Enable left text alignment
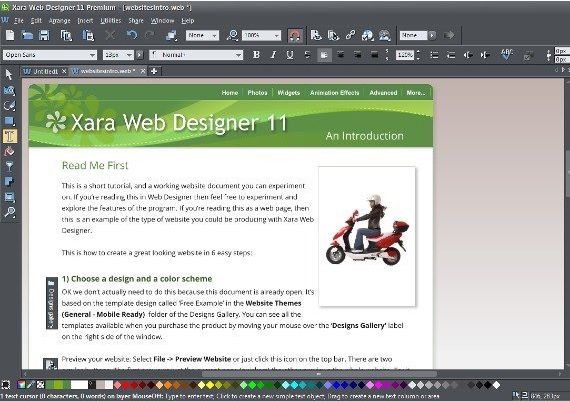 point(324,55)
